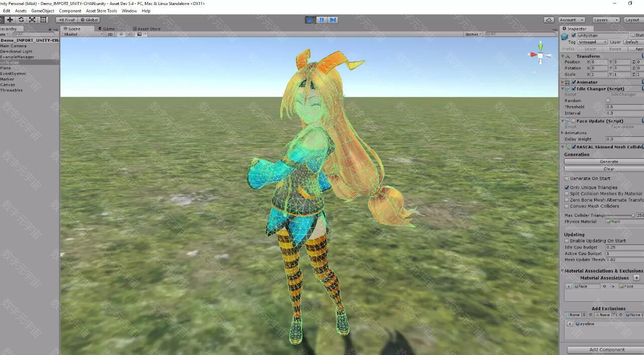Image resolution: width=644 pixels, height=355 pixels.
Task: Click the unitychan object cube icon
Action: coord(565,36)
